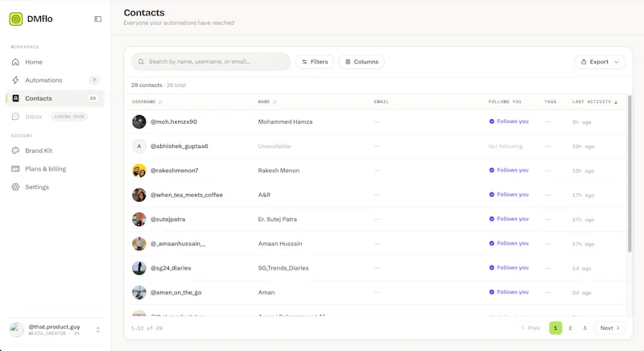Click the avatar of @sg24_diaries
Screen dimensions: 644x351
tap(138, 268)
